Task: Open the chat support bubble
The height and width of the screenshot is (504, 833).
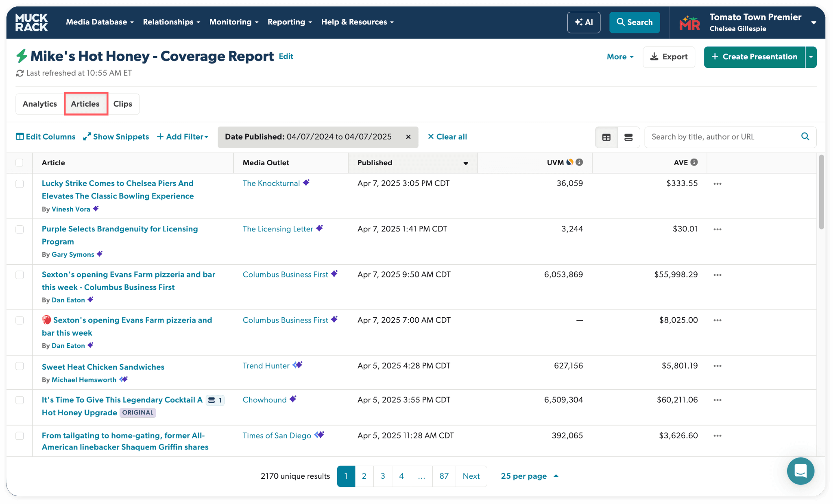Action: [x=800, y=471]
